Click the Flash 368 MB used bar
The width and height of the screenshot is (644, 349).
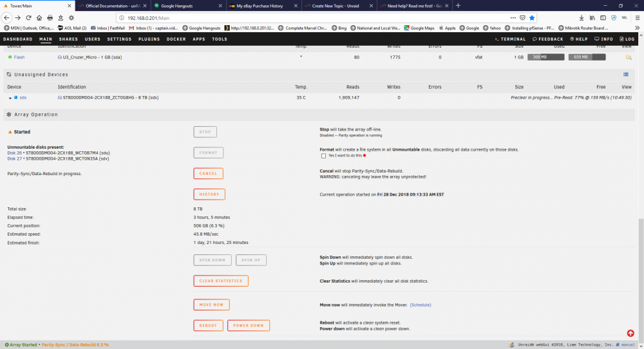(546, 57)
